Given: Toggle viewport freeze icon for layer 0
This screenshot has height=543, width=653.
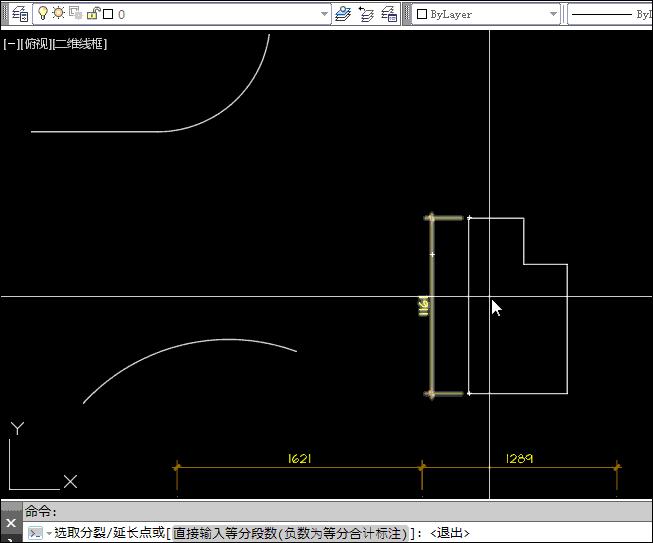Looking at the screenshot, I should click(76, 13).
